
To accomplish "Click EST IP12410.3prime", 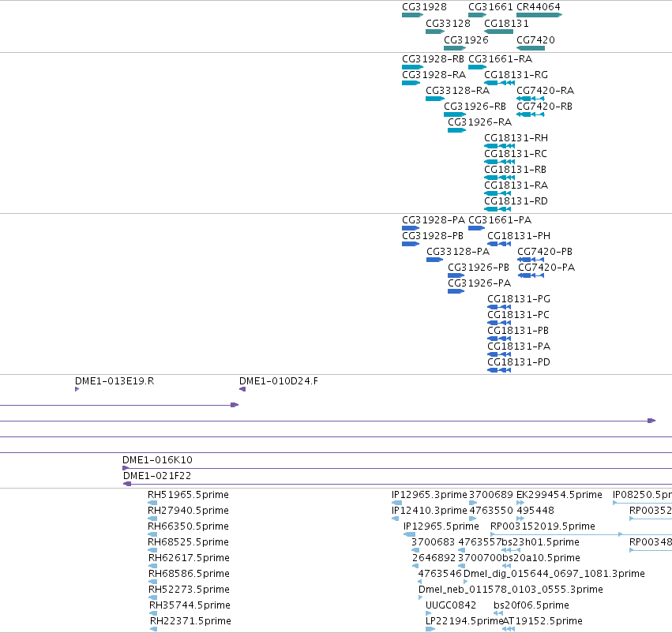I will 395,519.
